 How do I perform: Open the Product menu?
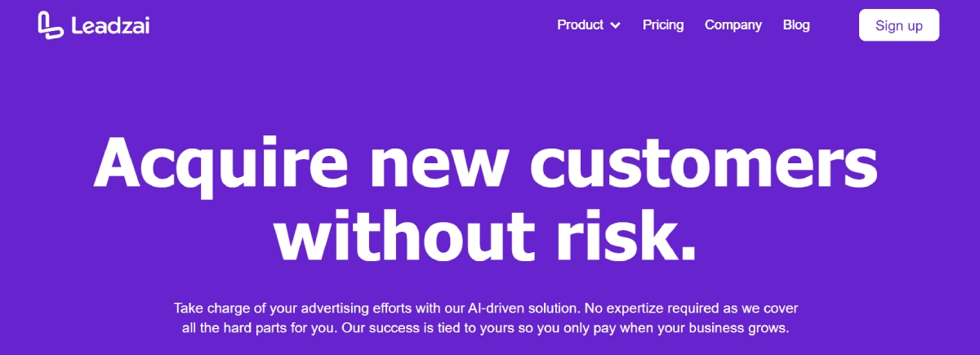coord(580,24)
